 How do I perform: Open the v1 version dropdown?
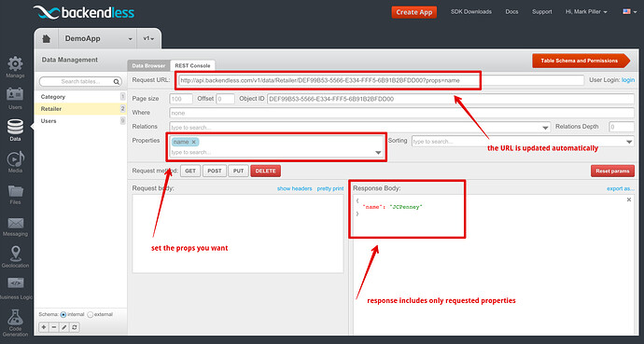tap(148, 38)
